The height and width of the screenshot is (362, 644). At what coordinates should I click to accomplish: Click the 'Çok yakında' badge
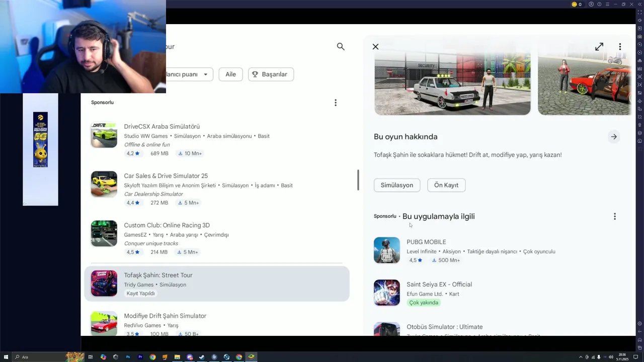[424, 303]
